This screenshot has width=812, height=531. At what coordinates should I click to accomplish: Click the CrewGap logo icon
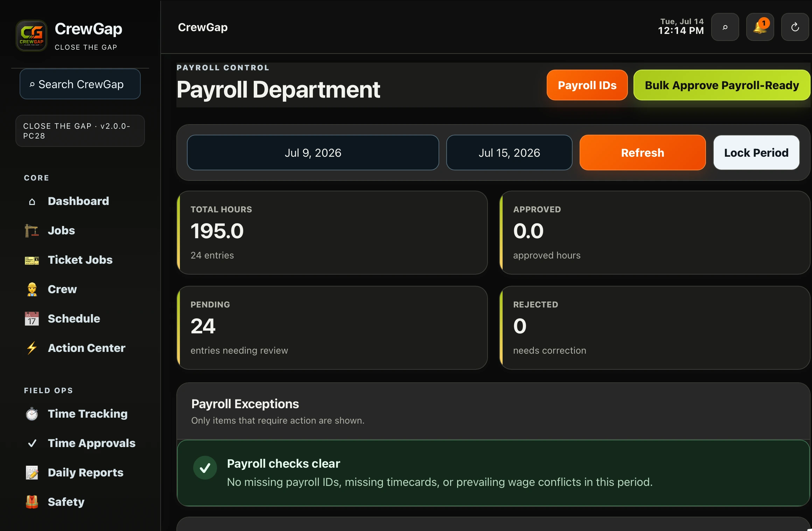(31, 36)
